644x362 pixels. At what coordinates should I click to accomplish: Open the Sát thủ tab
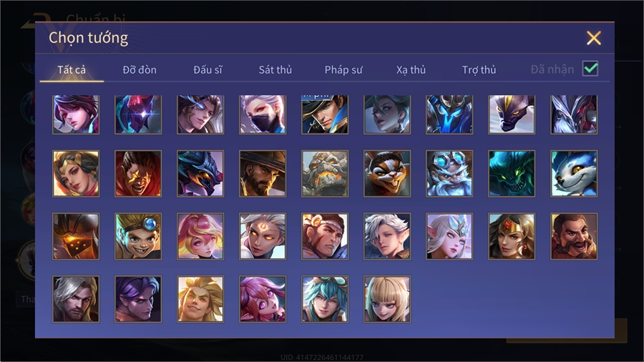275,70
